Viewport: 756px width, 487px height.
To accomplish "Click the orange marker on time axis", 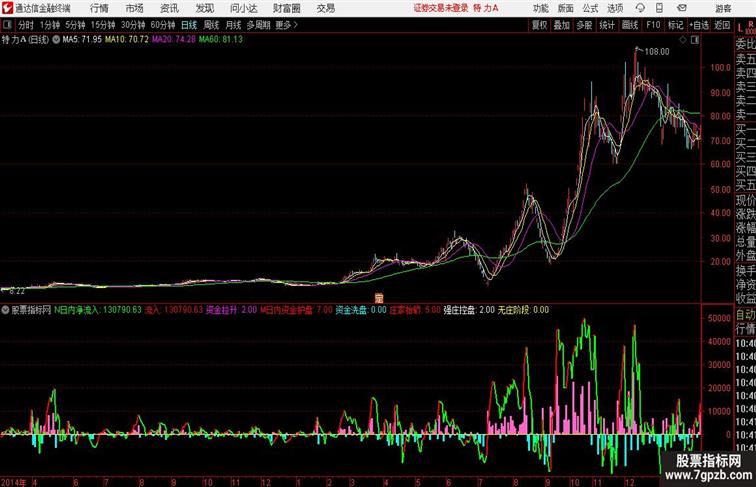I will (379, 298).
